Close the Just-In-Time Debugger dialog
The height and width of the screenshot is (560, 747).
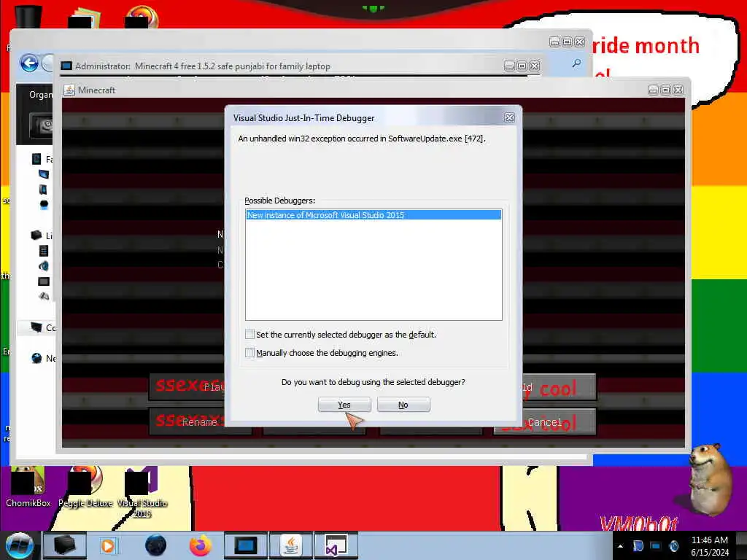click(x=508, y=117)
